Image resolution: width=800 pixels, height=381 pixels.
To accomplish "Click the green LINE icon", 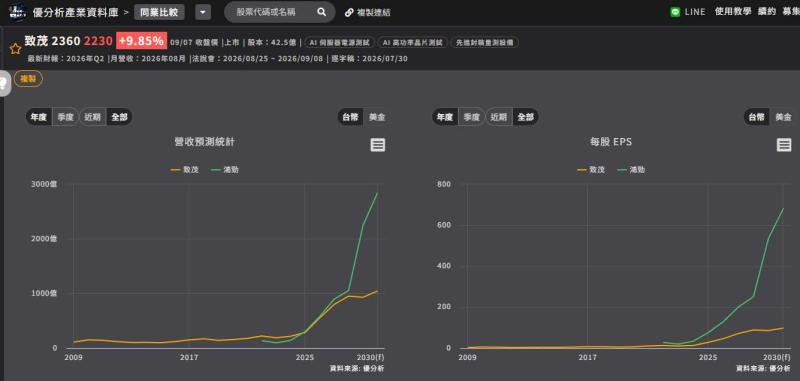I will [x=676, y=12].
